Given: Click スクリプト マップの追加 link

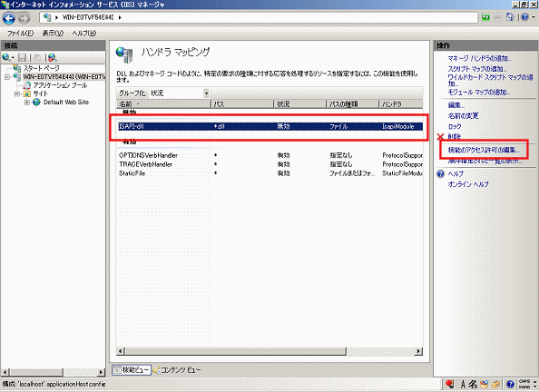Looking at the screenshot, I should [476, 69].
